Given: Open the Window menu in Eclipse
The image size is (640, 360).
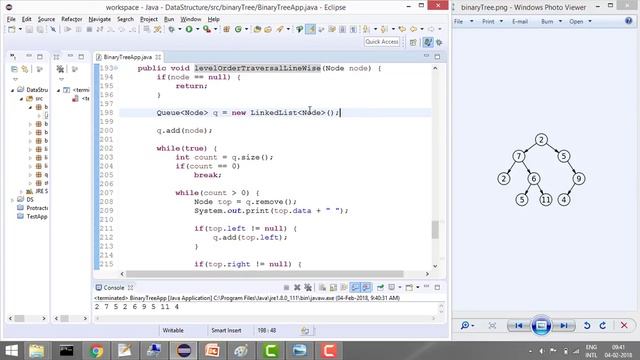Looking at the screenshot, I should [x=191, y=19].
